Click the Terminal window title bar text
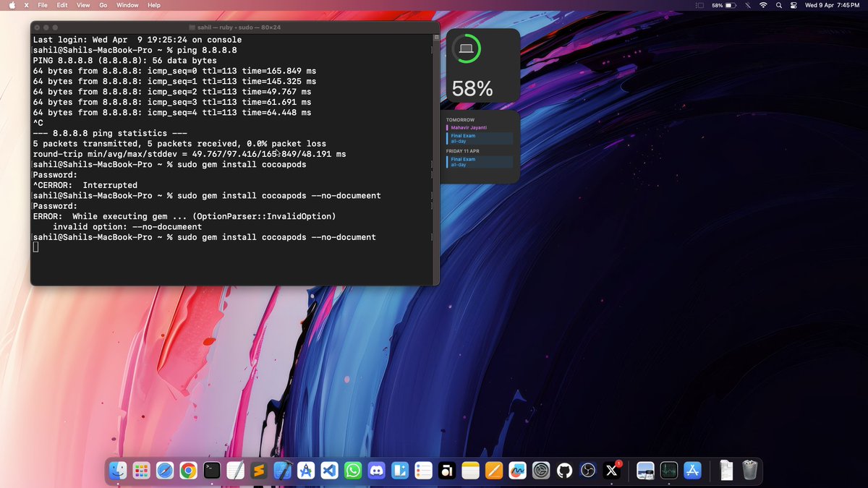The height and width of the screenshot is (488, 868). 239,27
